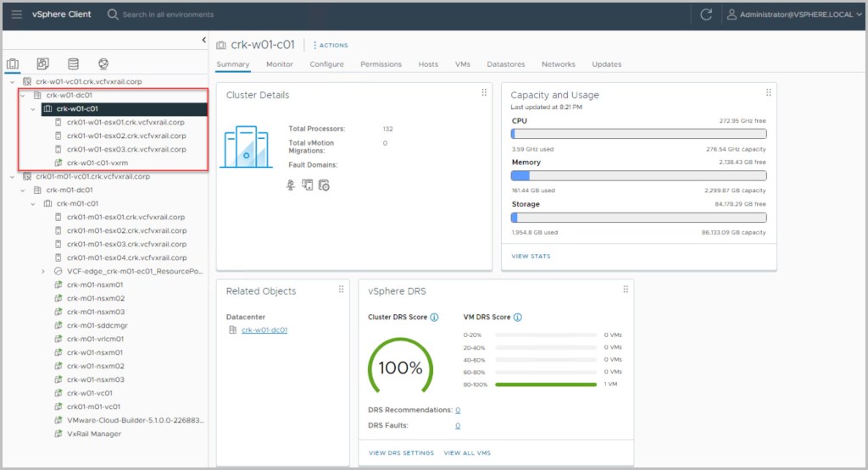Select the Storage inventory icon

(73, 64)
